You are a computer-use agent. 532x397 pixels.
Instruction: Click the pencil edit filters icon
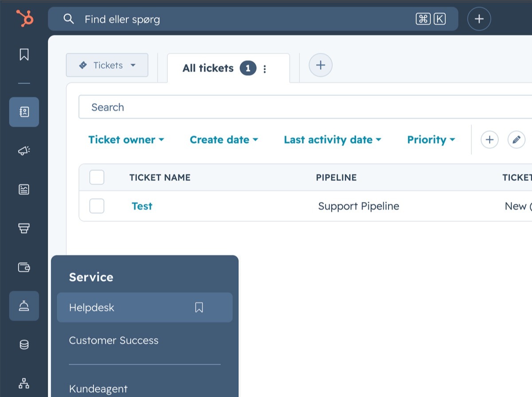coord(516,140)
